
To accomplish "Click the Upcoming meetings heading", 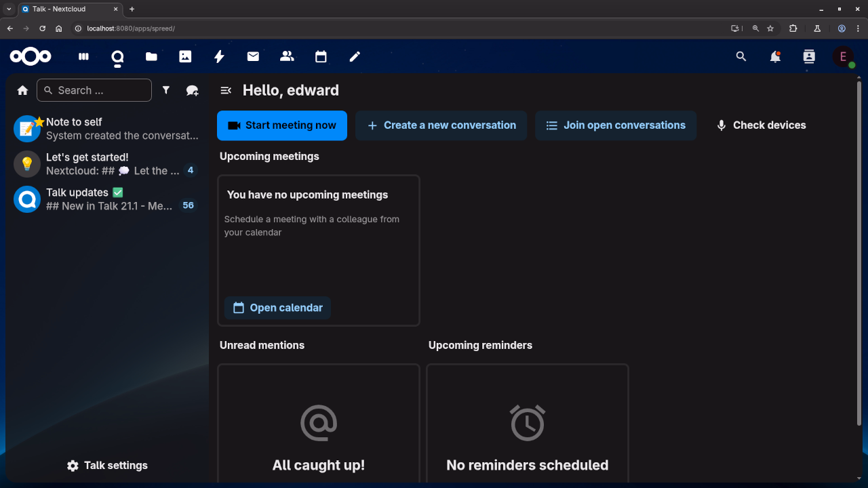I will [269, 157].
